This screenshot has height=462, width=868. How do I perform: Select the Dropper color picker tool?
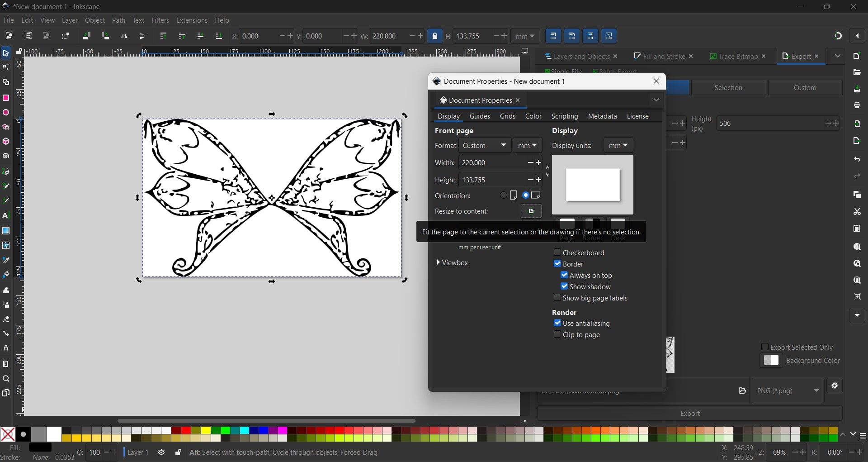(6, 260)
